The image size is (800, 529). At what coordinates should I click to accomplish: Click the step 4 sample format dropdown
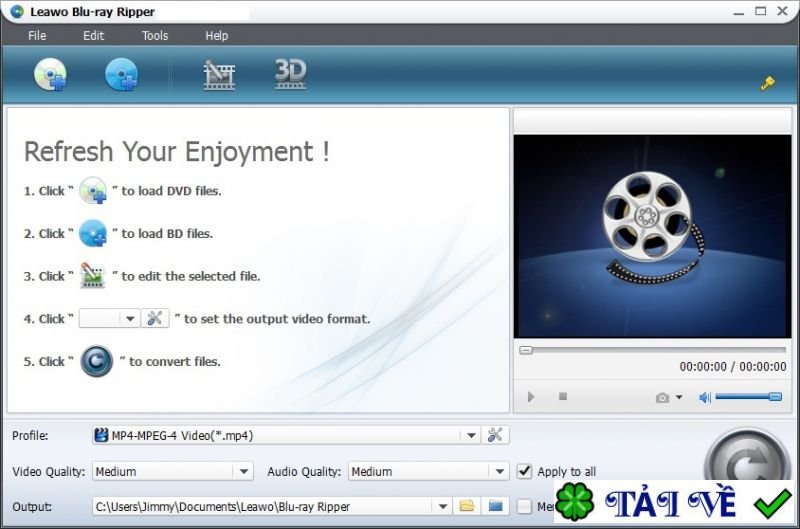(x=109, y=318)
